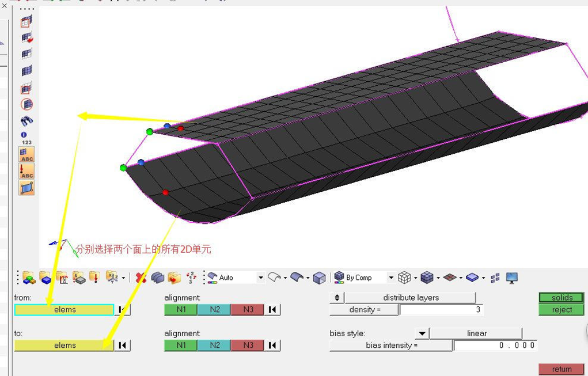Click the distribute layers button
Viewport: 588px width, 376px height.
click(x=410, y=298)
